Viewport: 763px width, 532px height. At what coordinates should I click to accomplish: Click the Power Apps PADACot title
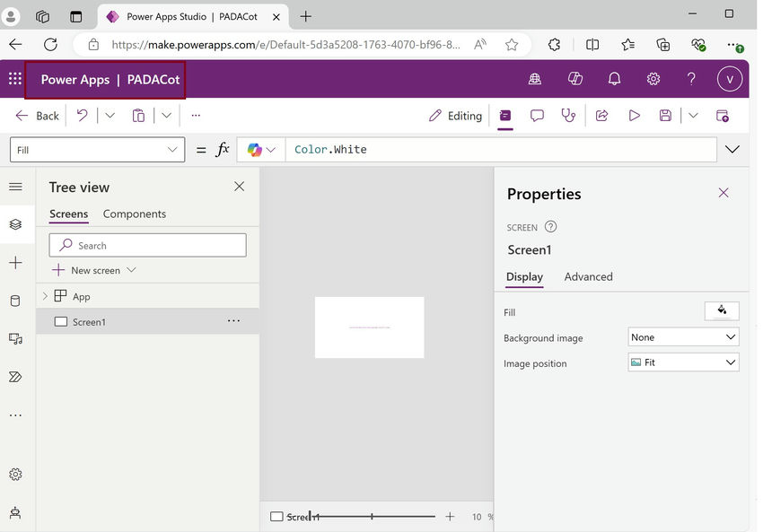click(x=110, y=79)
